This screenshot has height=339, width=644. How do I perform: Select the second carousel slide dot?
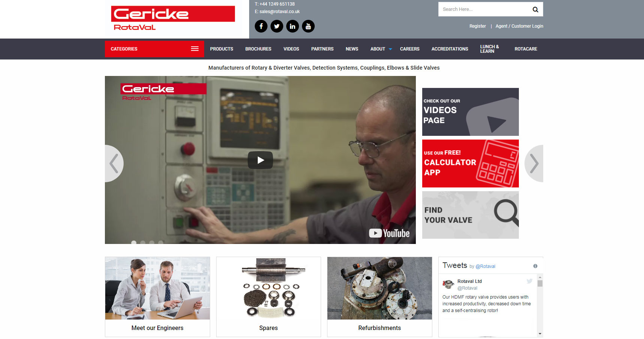[143, 242]
